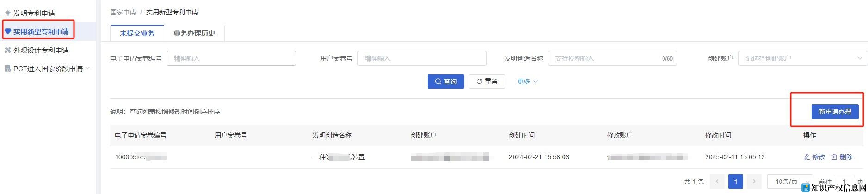Click the pencil edit icon in the table row
The width and height of the screenshot is (868, 194).
806,157
